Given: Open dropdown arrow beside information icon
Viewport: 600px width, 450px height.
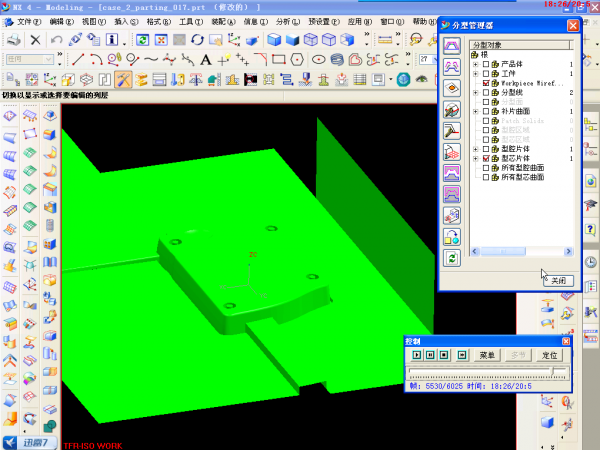Looking at the screenshot, I should point(124,44).
